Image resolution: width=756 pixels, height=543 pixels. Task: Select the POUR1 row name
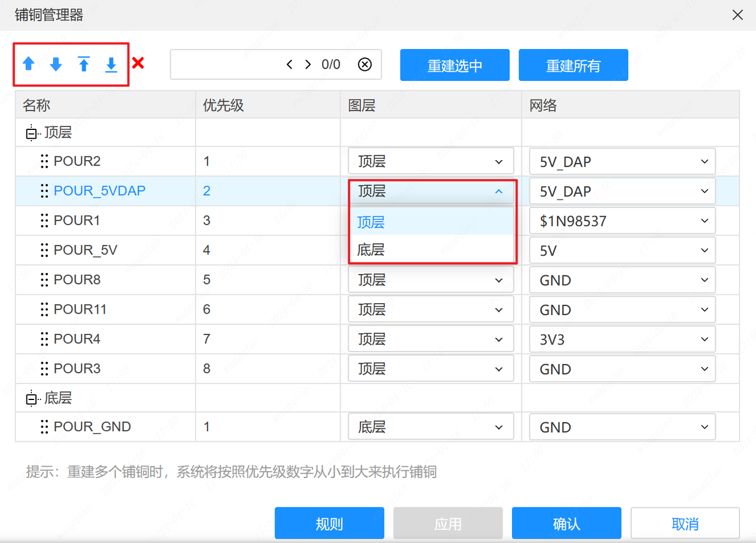point(77,220)
